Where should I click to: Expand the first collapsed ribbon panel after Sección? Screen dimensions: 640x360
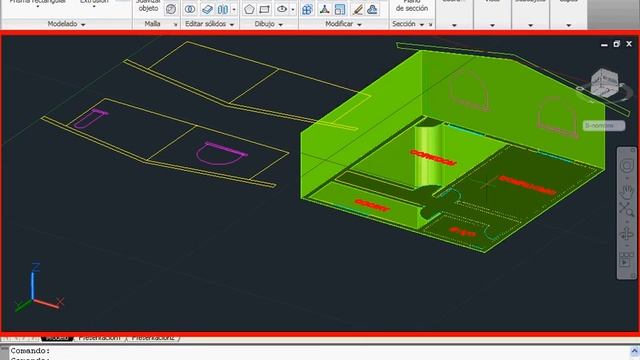(454, 25)
